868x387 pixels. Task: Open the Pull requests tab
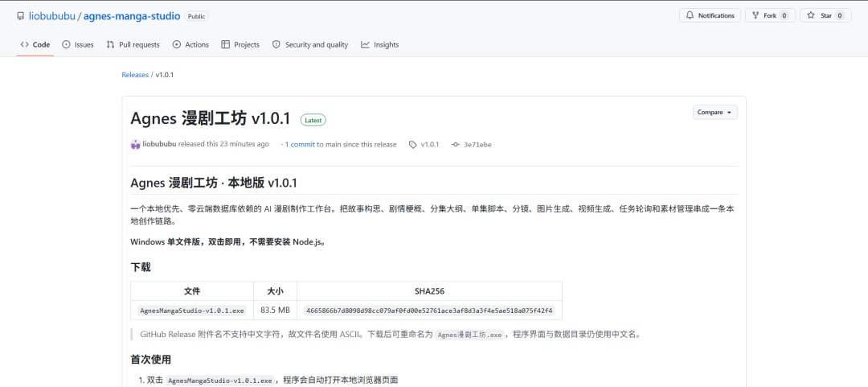point(133,44)
